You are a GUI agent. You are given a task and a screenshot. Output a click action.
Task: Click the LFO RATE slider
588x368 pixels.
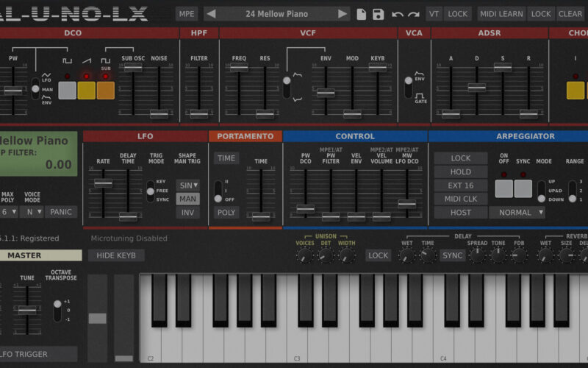(x=104, y=183)
